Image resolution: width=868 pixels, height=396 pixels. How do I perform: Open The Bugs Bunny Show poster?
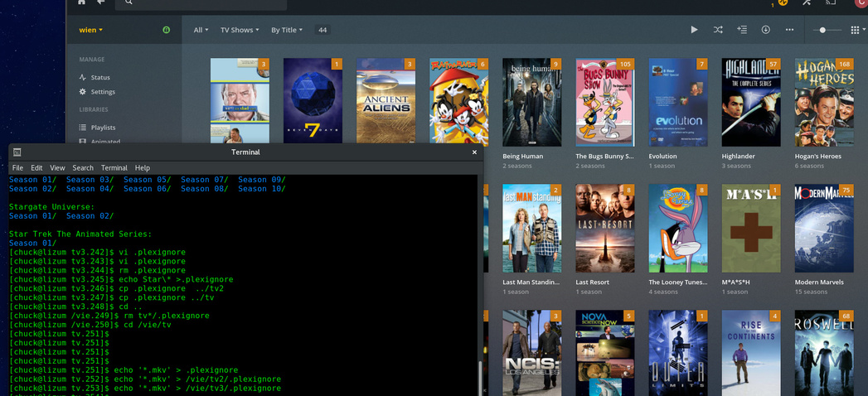pos(605,103)
